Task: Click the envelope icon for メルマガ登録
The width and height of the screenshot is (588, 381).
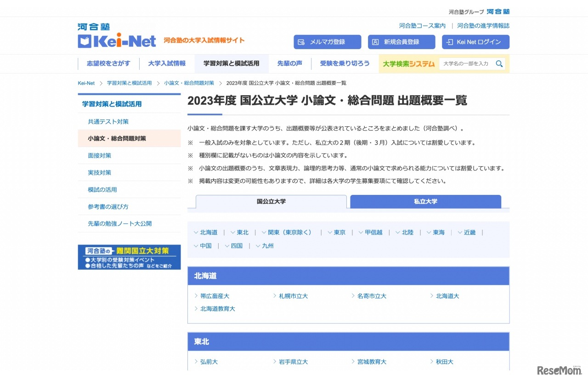Action: 301,42
